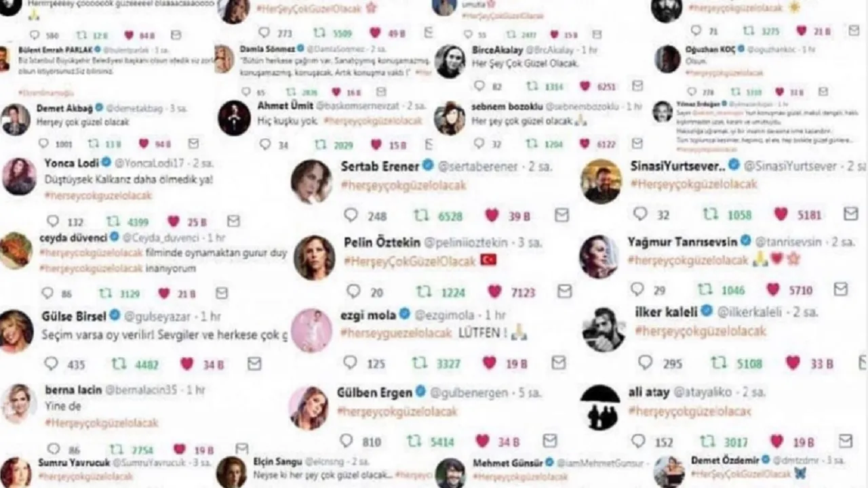Reply to Pelin Öztekin's tweet
The height and width of the screenshot is (488, 868).
[353, 291]
